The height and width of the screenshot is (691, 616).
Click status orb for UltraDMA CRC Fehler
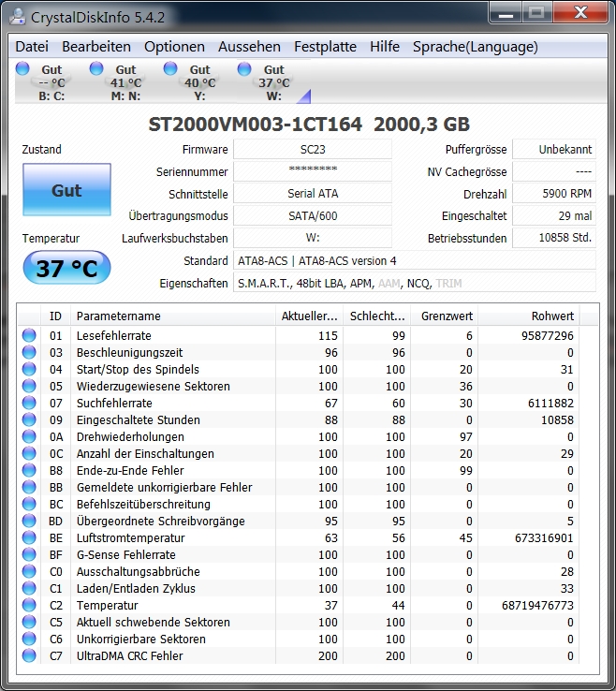coord(29,655)
